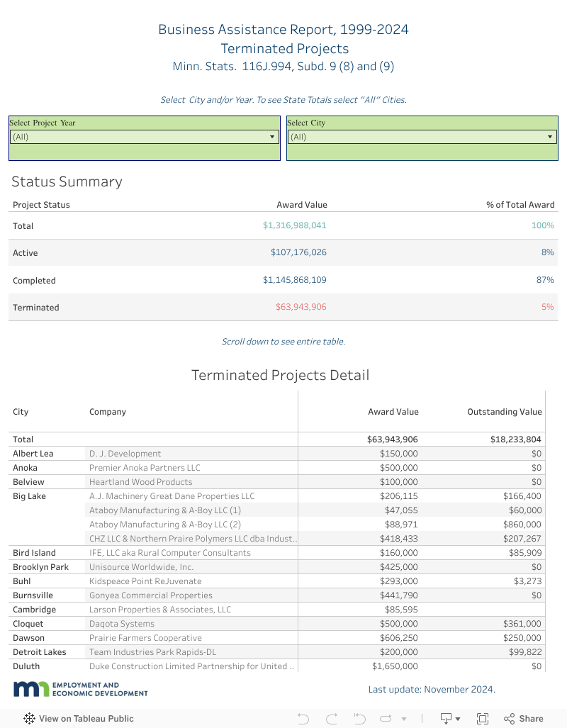This screenshot has width=567, height=728.
Task: Open the Select Project Year dropdown
Action: click(145, 137)
